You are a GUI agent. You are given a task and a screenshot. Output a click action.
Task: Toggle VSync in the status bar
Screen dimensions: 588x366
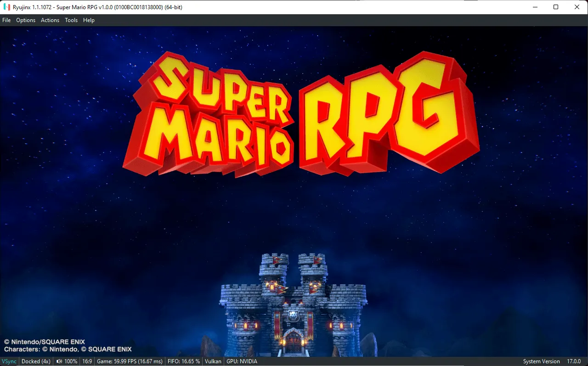(9, 361)
